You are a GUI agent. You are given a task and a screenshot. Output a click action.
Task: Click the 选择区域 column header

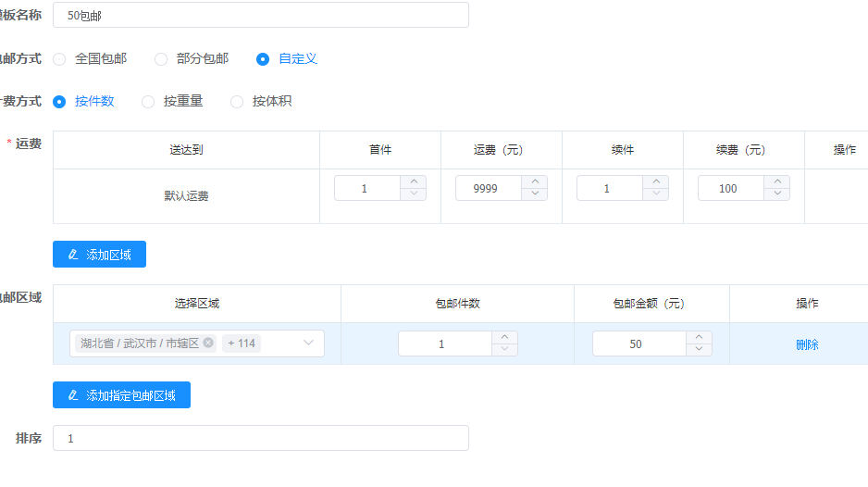pos(197,304)
